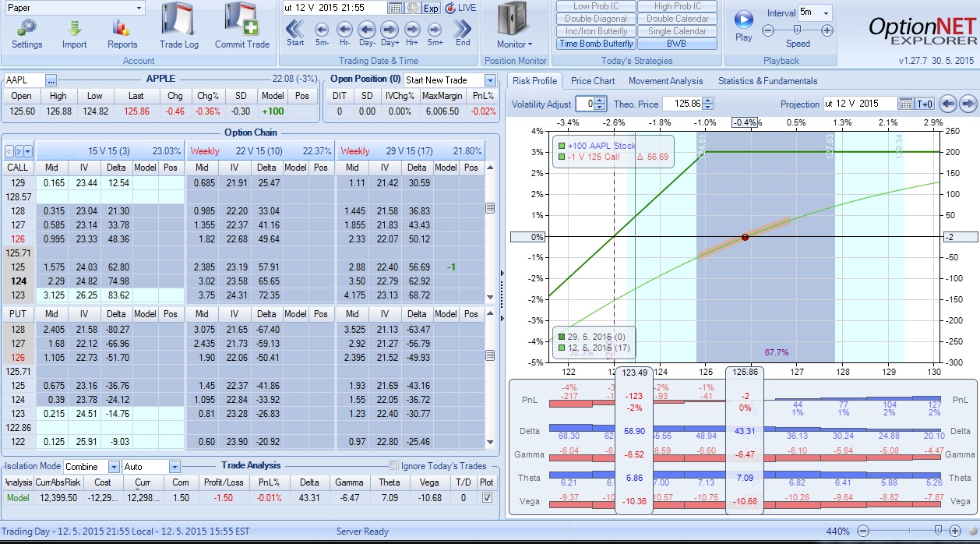Viewport: 980px width, 544px height.
Task: Click the Import data icon
Action: [75, 28]
